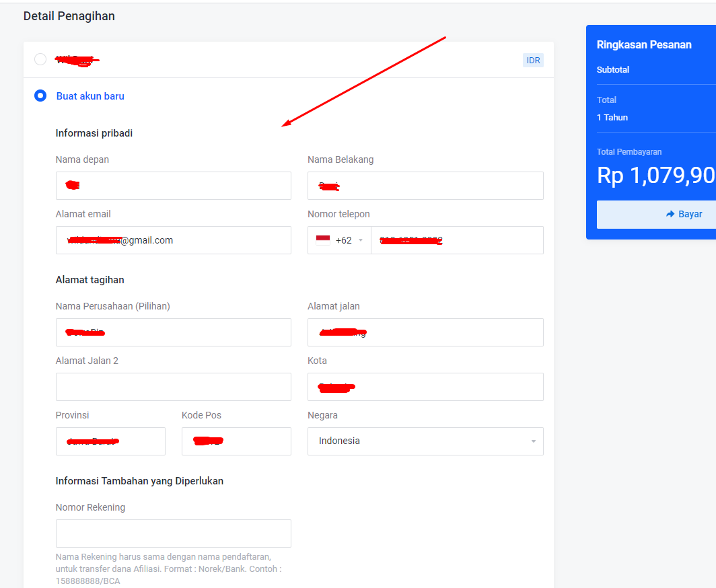Select the Buat akun baru radio button

40,96
